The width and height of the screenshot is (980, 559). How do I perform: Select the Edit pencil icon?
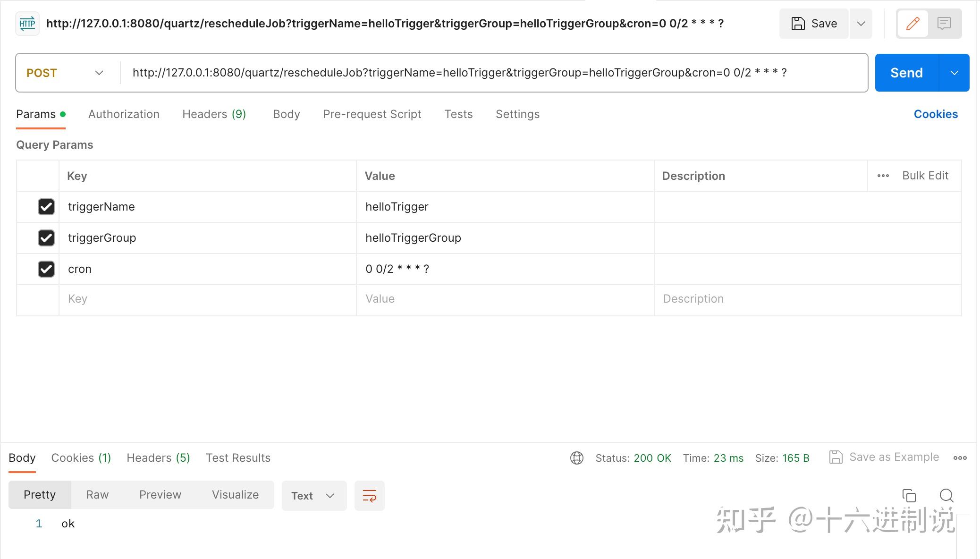(x=912, y=23)
